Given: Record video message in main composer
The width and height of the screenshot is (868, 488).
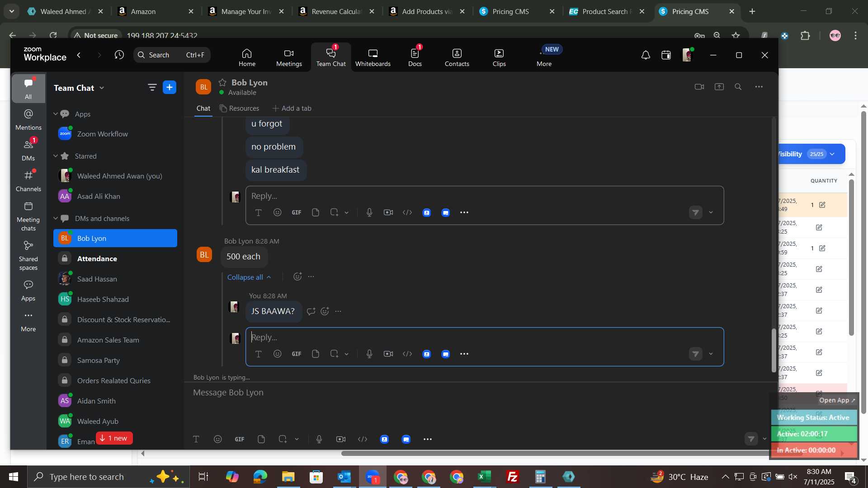Looking at the screenshot, I should (341, 439).
